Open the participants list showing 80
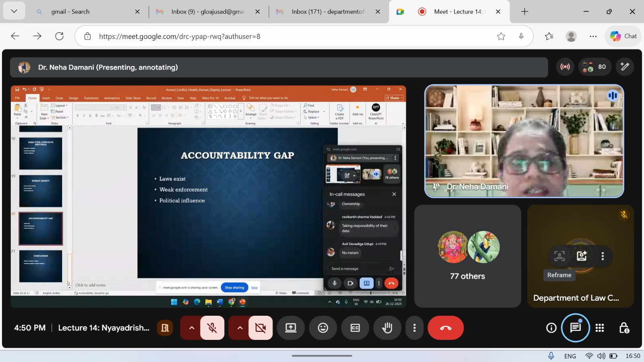Image resolution: width=644 pixels, height=362 pixels. click(x=594, y=67)
